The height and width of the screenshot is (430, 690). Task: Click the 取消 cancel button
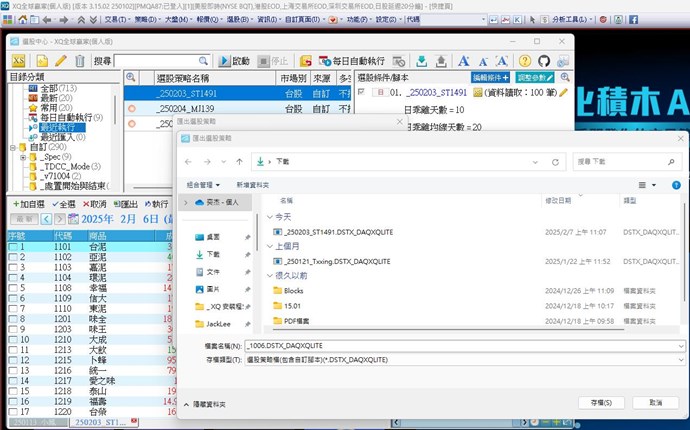click(x=655, y=401)
